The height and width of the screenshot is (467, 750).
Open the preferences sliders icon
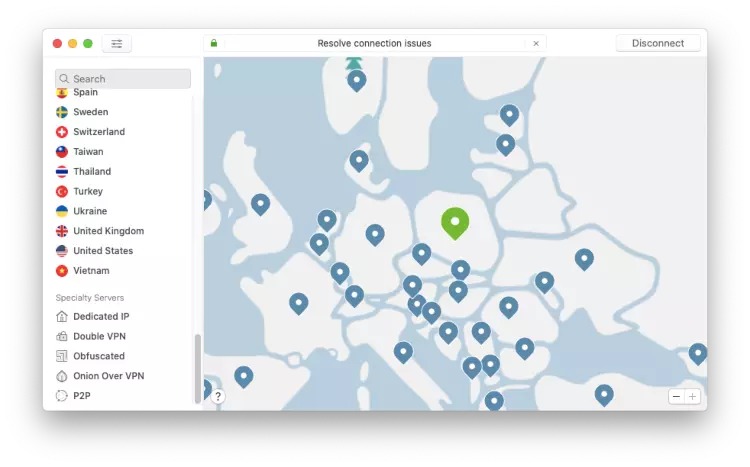tap(117, 44)
